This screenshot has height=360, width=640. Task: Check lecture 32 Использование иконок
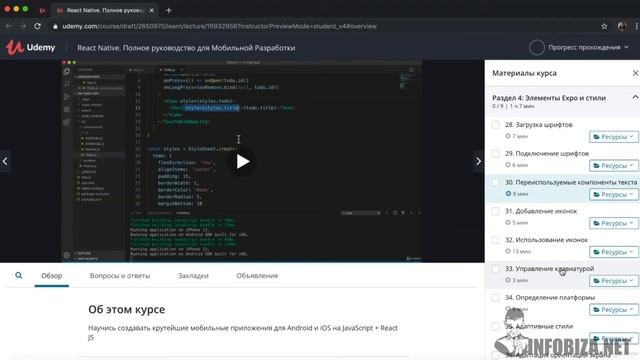[495, 240]
